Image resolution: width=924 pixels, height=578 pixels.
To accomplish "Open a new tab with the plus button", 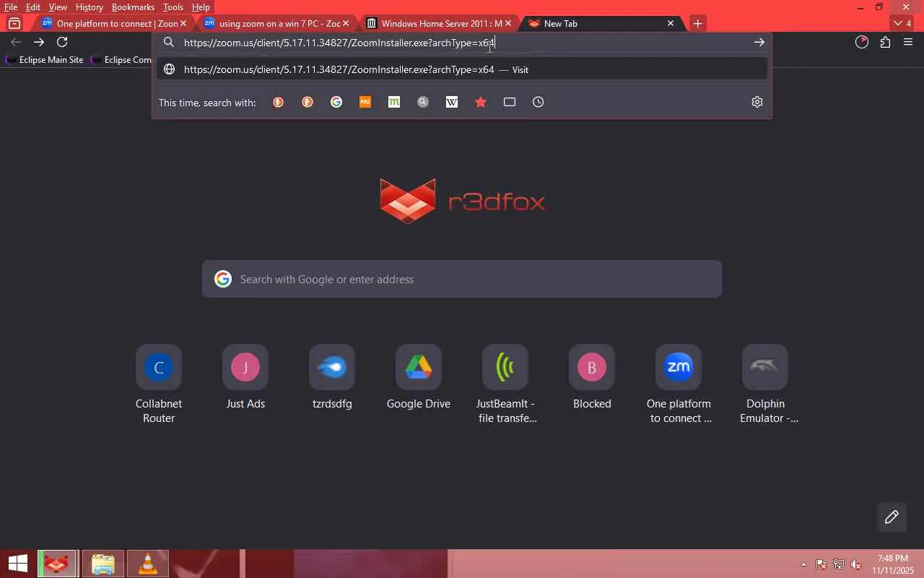I will tap(697, 23).
